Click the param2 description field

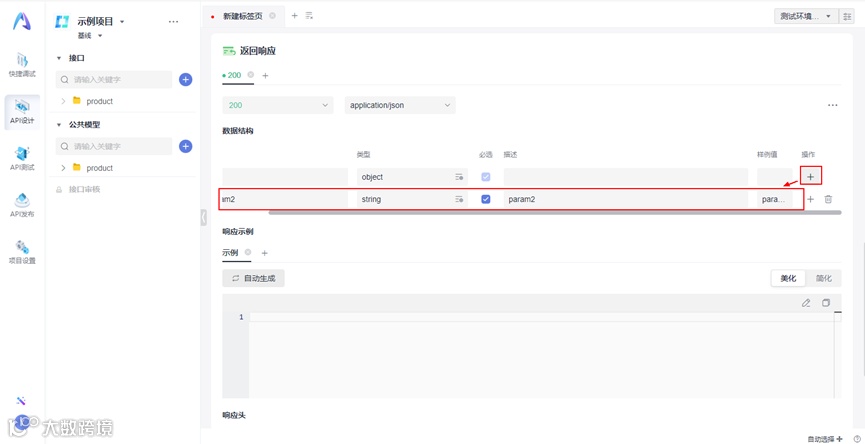point(626,199)
